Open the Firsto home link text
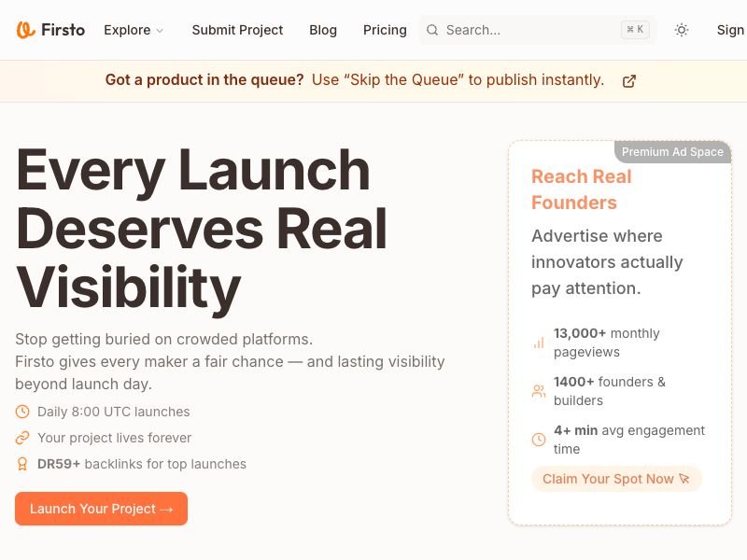Image resolution: width=747 pixels, height=560 pixels. 63,30
